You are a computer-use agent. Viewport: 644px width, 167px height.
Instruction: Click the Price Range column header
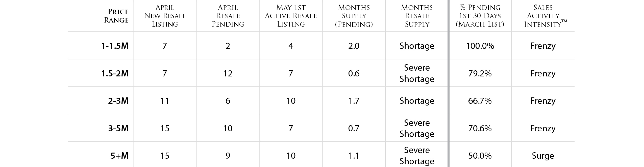tap(116, 16)
